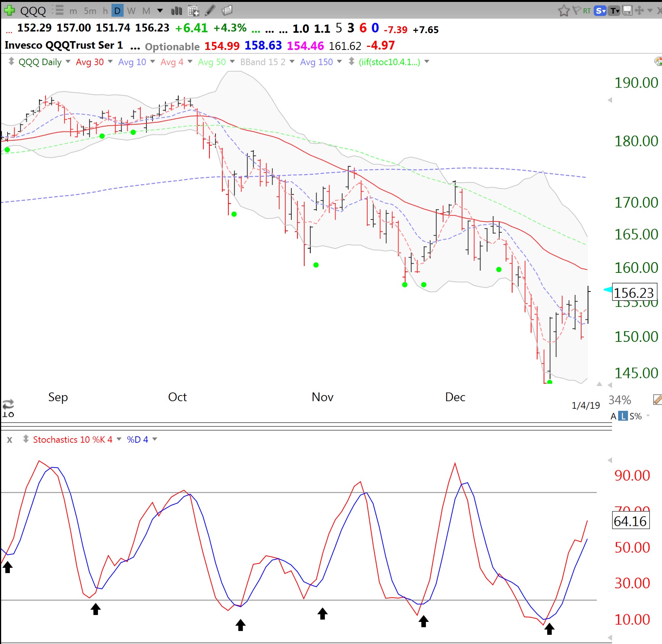Click the Optionable label
The image size is (662, 644).
[172, 46]
